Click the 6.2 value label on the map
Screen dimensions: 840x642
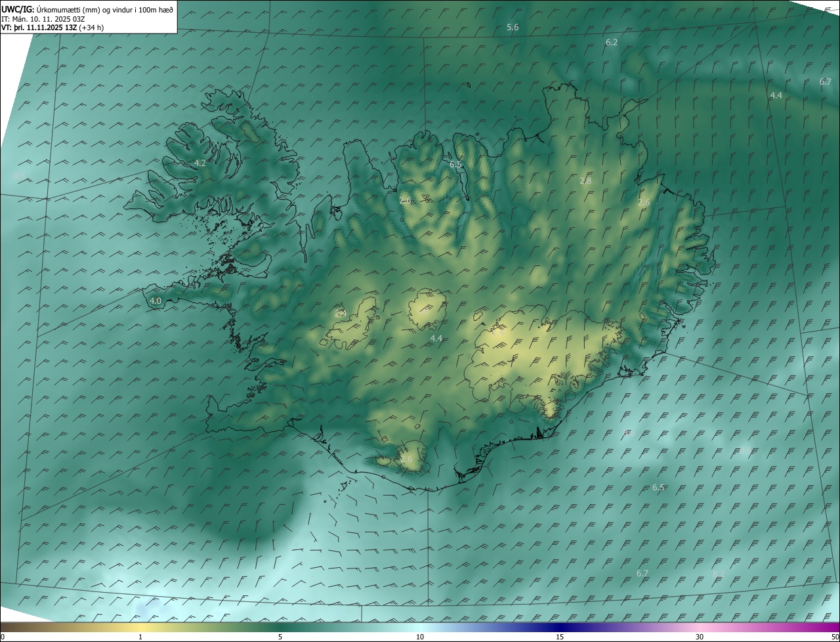pos(612,42)
